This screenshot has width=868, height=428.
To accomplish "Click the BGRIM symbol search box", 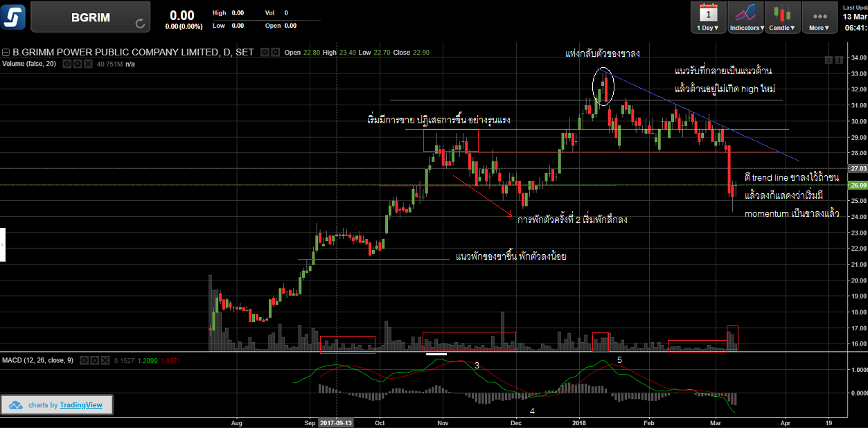I will [91, 17].
